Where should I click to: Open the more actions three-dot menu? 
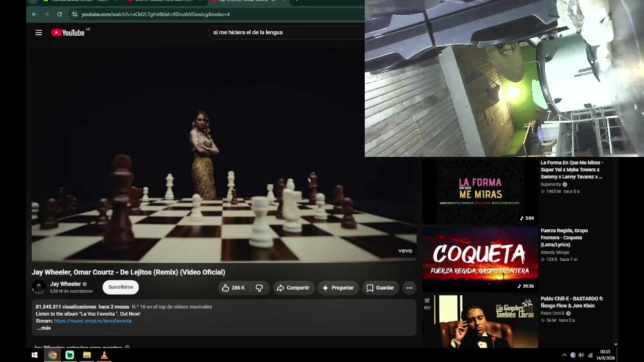pyautogui.click(x=410, y=288)
